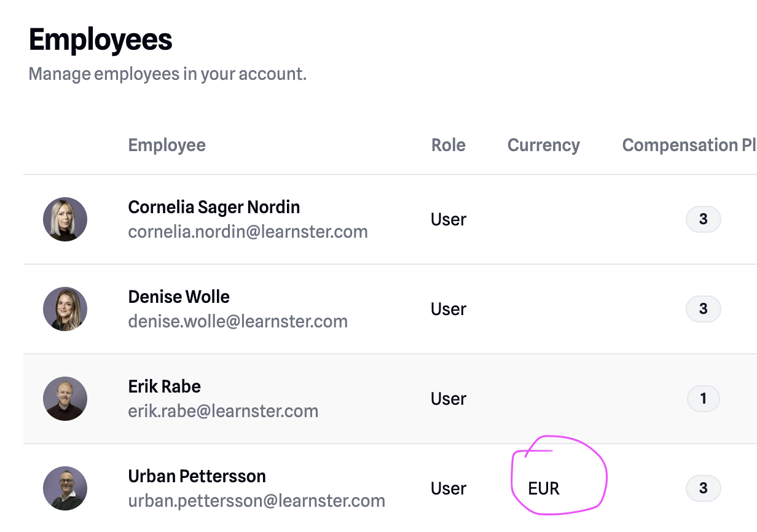The image size is (757, 532).
Task: Sort by the Employee column header
Action: pyautogui.click(x=167, y=146)
